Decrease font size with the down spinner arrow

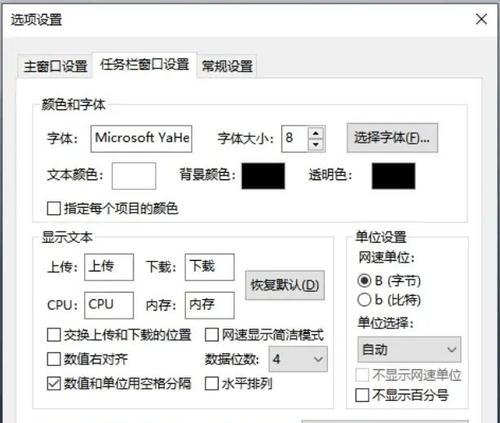pyautogui.click(x=316, y=145)
